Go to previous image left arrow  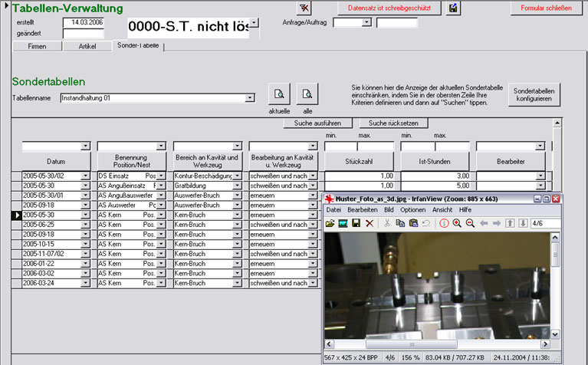coord(484,224)
